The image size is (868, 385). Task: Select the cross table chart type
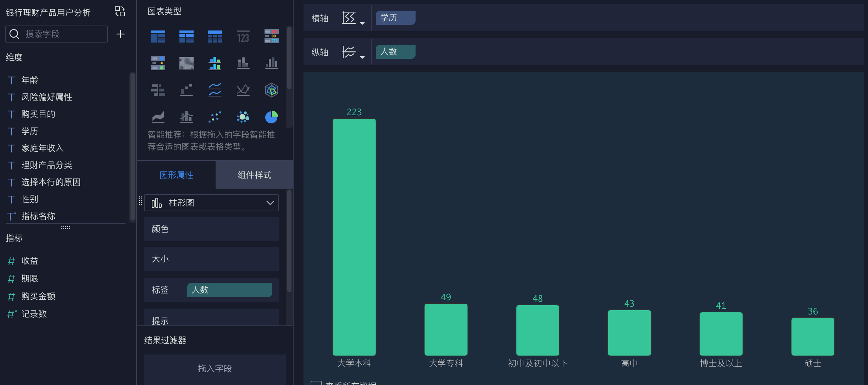pos(187,37)
